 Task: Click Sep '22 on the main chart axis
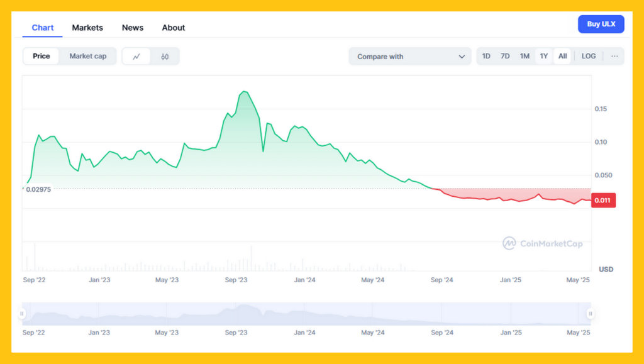(x=34, y=280)
